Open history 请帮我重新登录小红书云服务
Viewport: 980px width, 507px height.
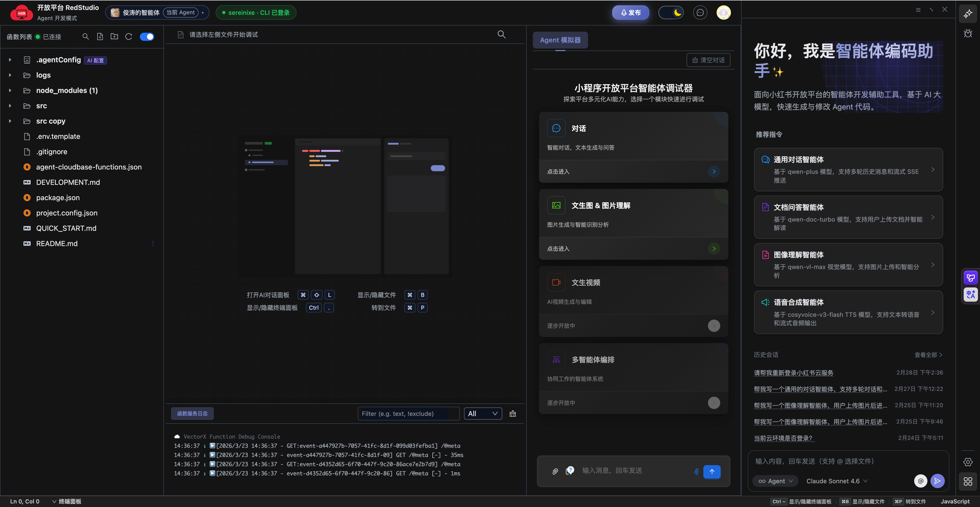point(794,373)
